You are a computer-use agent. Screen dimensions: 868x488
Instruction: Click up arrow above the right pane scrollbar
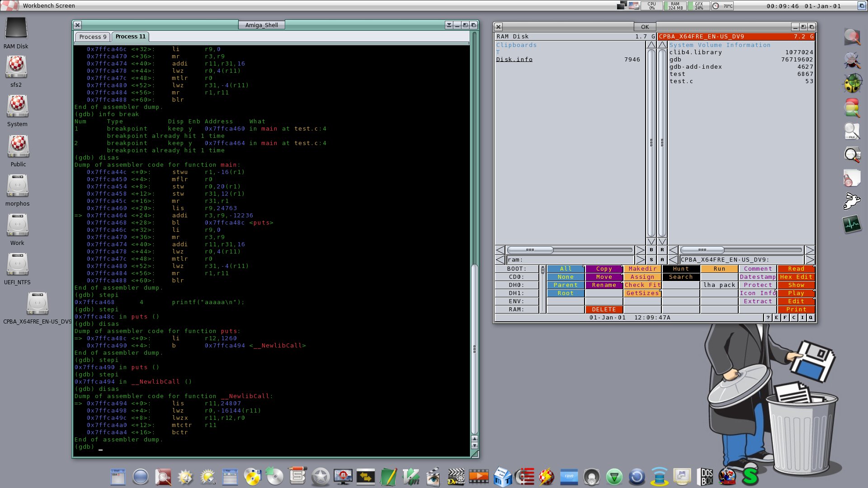[662, 45]
